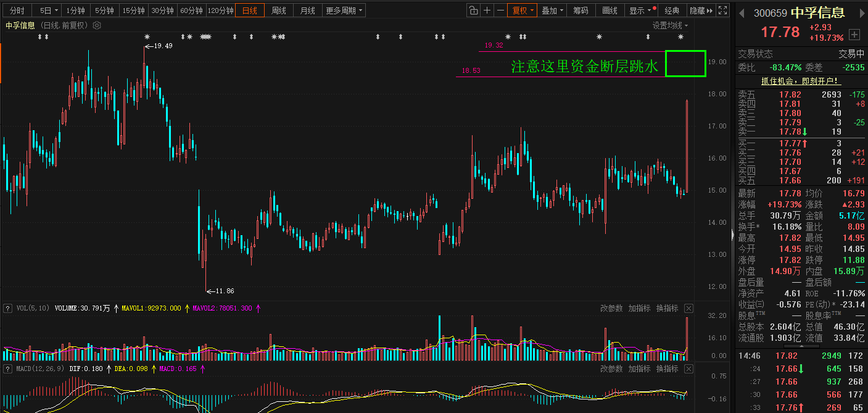Close the VOL indicator panel
Viewport: 868px width, 413px height.
[689, 308]
